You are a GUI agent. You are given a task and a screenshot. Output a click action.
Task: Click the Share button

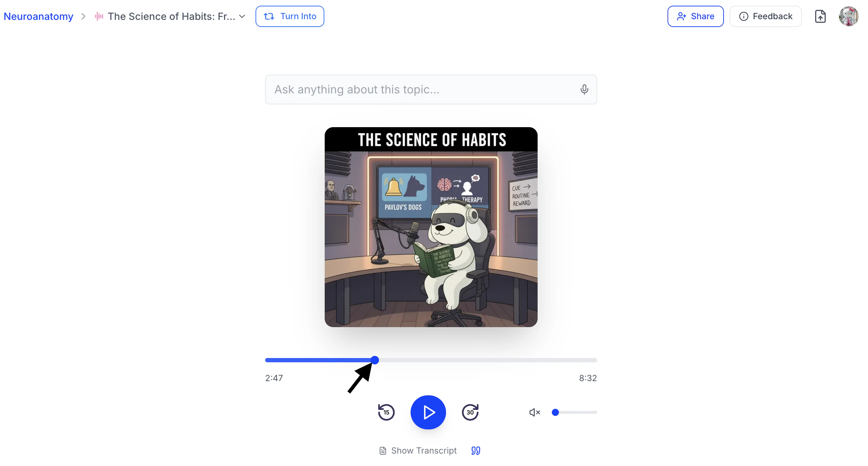point(695,16)
